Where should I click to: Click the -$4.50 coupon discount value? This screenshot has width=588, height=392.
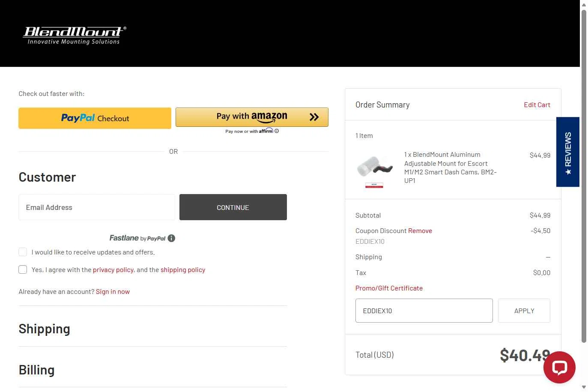[540, 231]
